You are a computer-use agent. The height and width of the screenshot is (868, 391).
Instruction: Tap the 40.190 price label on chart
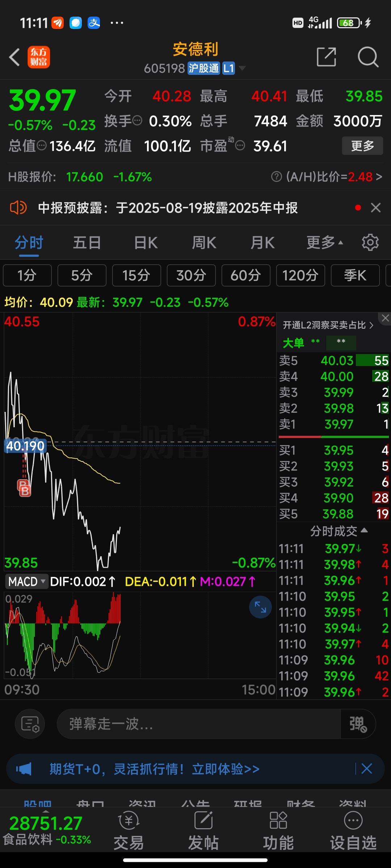25,446
